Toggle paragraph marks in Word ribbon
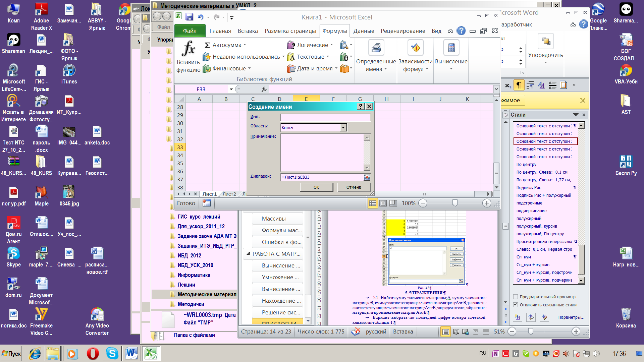This screenshot has width=644, height=362. click(519, 85)
